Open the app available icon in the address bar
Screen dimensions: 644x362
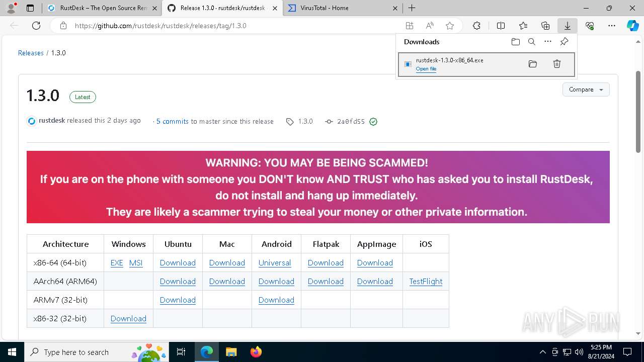(x=410, y=26)
